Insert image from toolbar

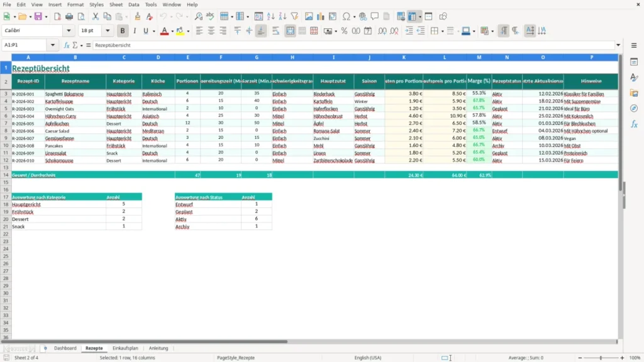point(309,16)
